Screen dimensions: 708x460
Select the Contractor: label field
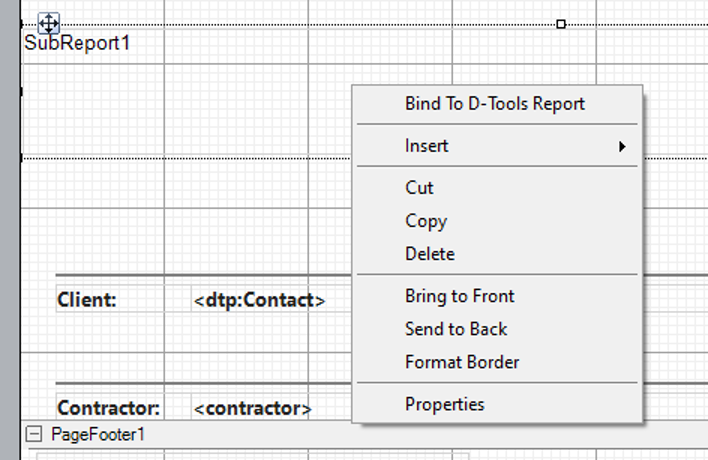(x=110, y=407)
